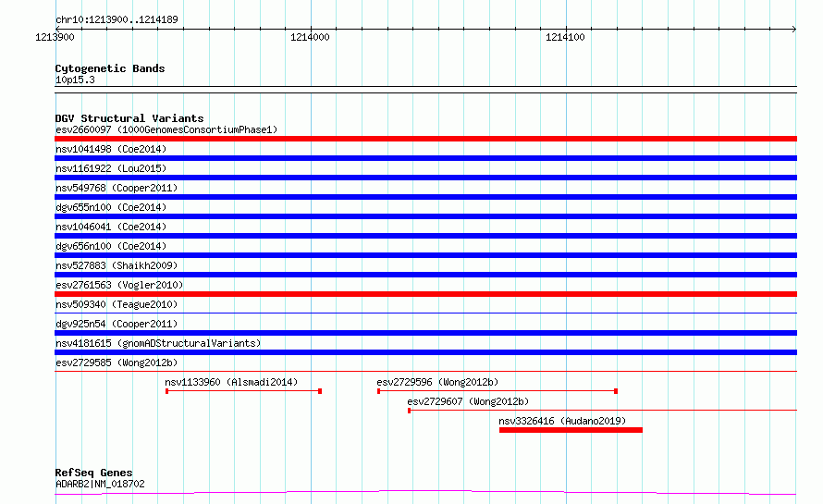Select the nsv527883 blue variant bar
823x504 pixels.
click(425, 275)
